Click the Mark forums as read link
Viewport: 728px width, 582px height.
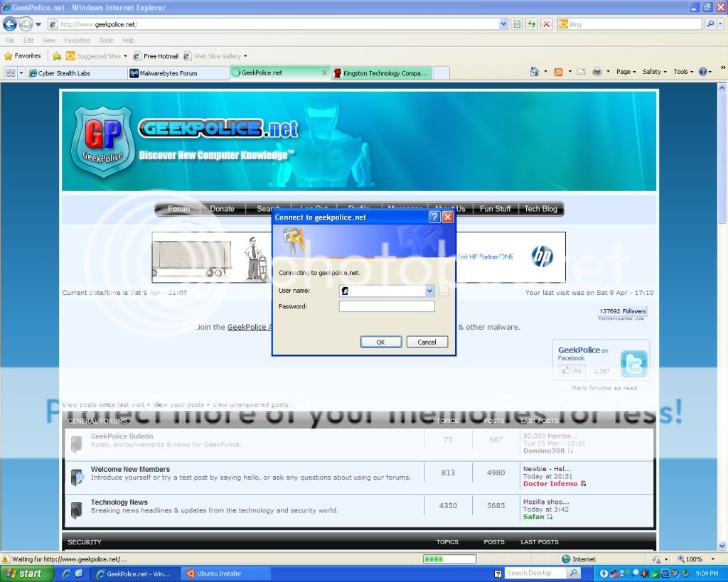604,388
